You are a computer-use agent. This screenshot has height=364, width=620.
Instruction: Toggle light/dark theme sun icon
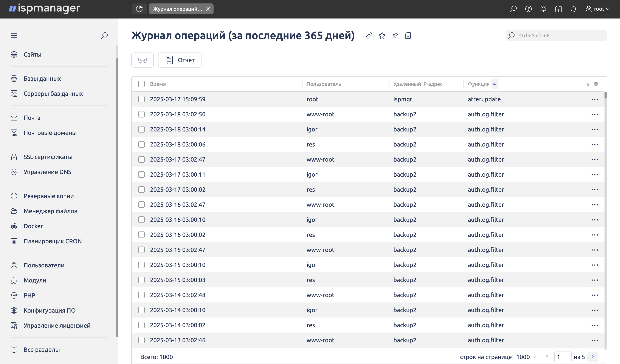(544, 9)
